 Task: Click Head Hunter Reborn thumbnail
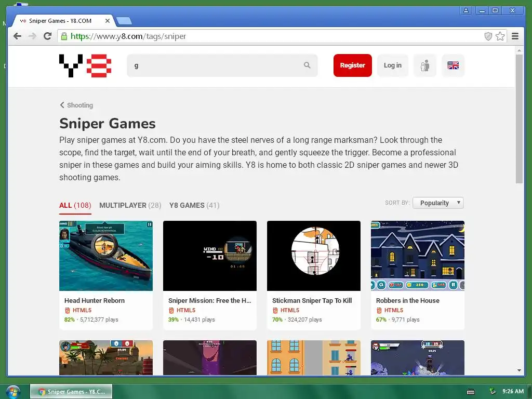pos(106,256)
